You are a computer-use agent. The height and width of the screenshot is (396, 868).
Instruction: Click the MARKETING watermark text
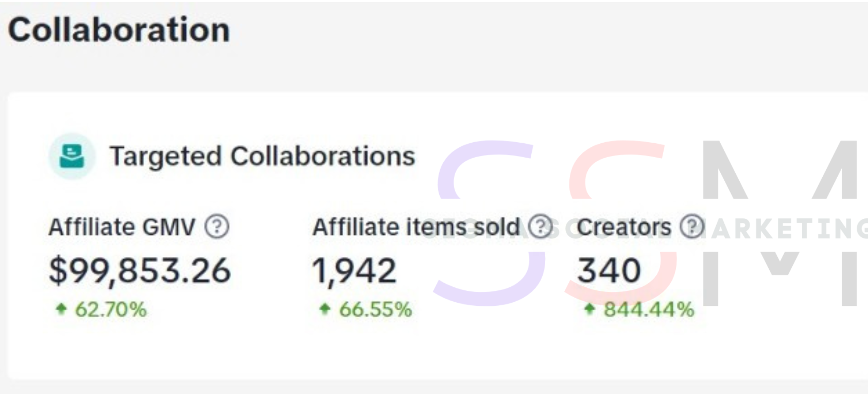coord(789,228)
